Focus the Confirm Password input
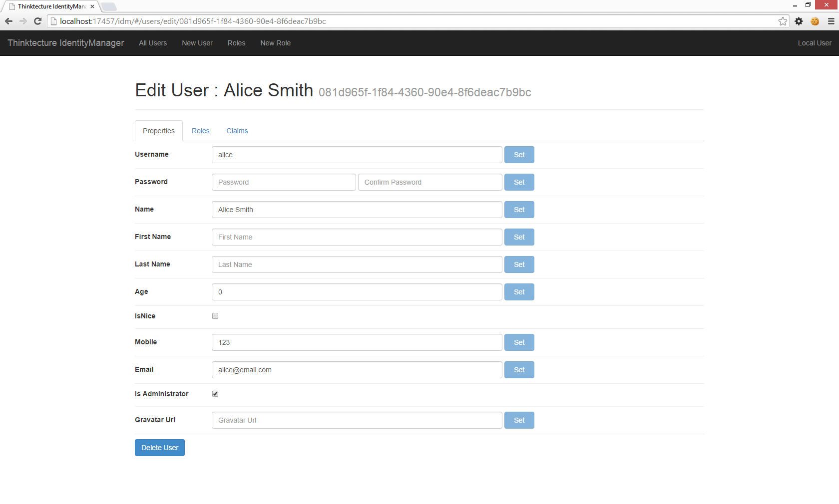839x504 pixels. (x=429, y=182)
